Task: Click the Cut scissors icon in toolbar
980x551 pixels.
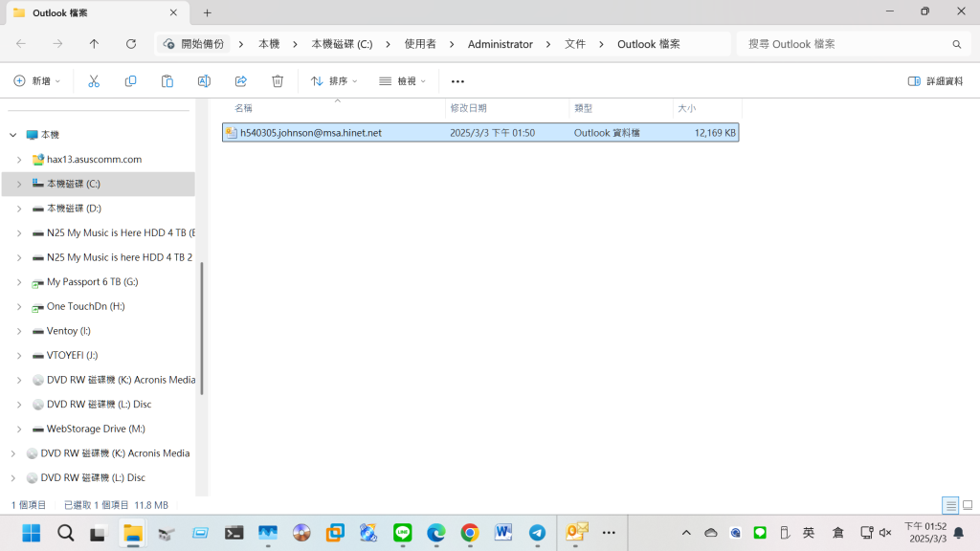Action: pyautogui.click(x=94, y=81)
